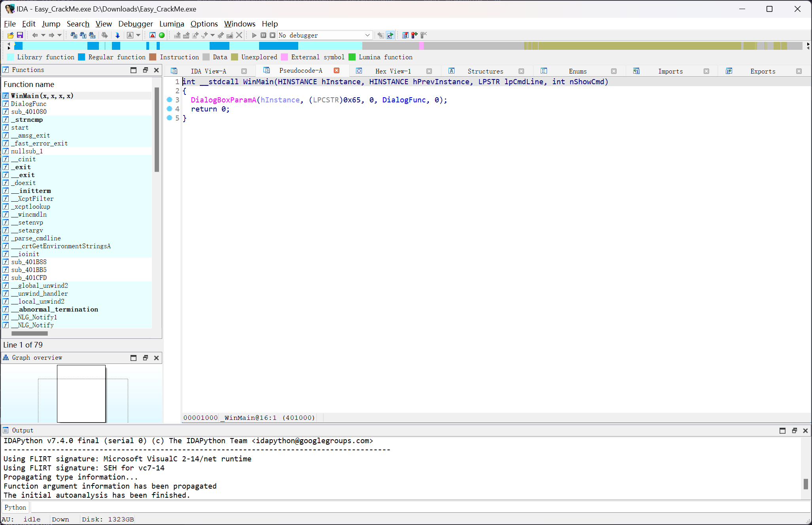Open the back-navigation history dropdown
812x525 pixels.
point(43,35)
